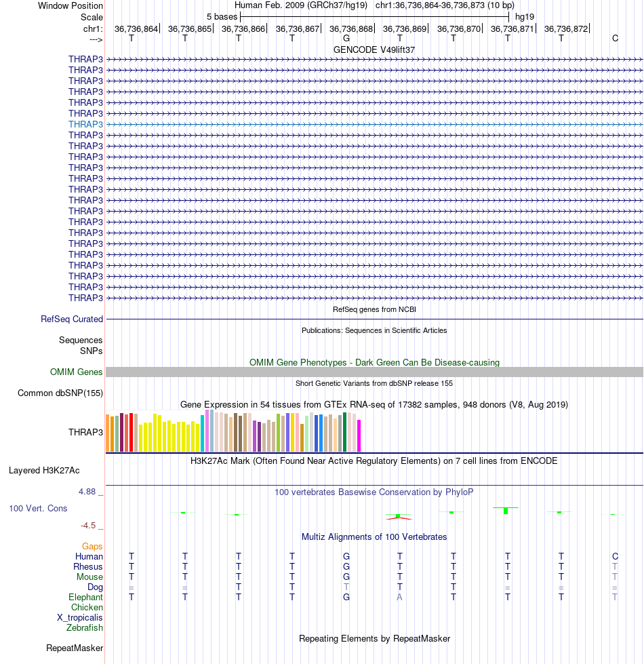Click the tallest green PhyloP conservation bar

point(506,511)
